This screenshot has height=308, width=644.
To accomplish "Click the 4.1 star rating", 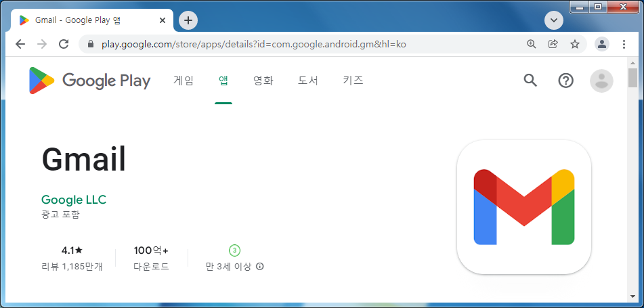I will point(72,250).
